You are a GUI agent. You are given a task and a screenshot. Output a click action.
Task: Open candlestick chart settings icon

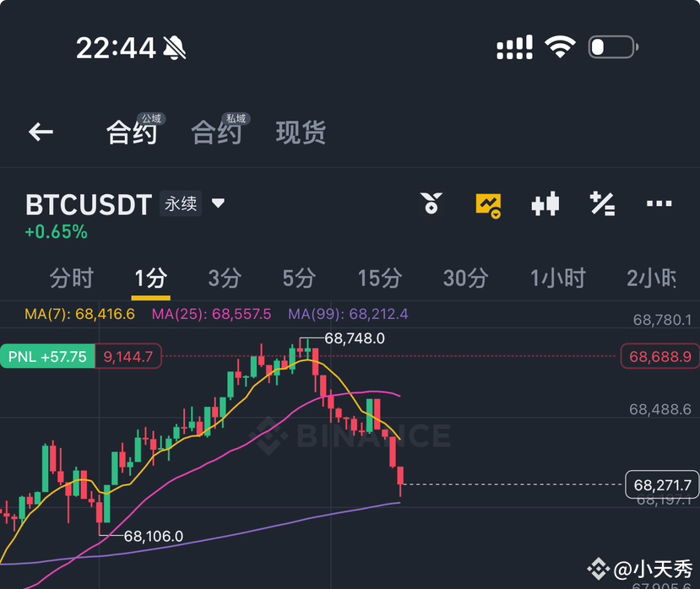[x=545, y=203]
